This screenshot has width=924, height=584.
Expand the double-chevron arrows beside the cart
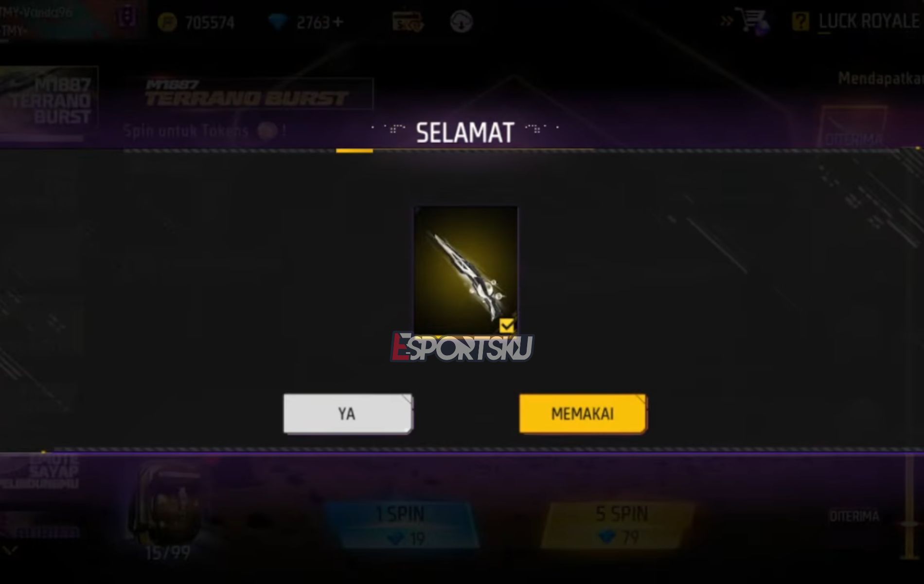click(727, 21)
